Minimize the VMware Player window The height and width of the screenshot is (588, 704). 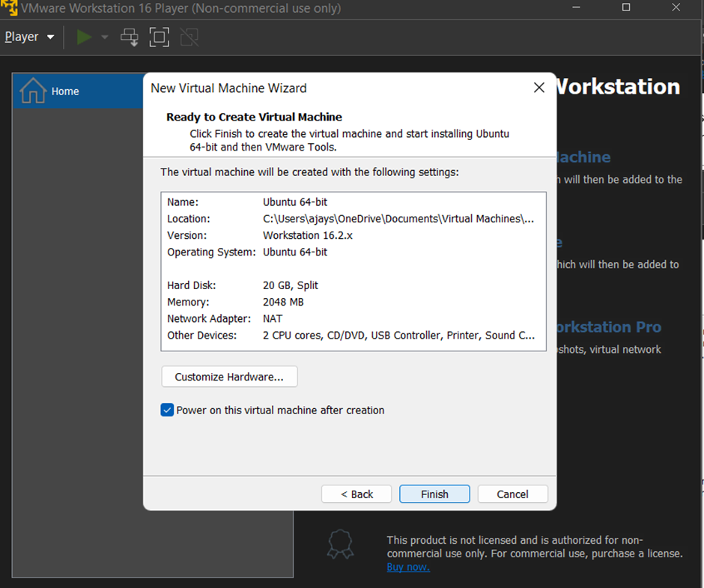(577, 7)
